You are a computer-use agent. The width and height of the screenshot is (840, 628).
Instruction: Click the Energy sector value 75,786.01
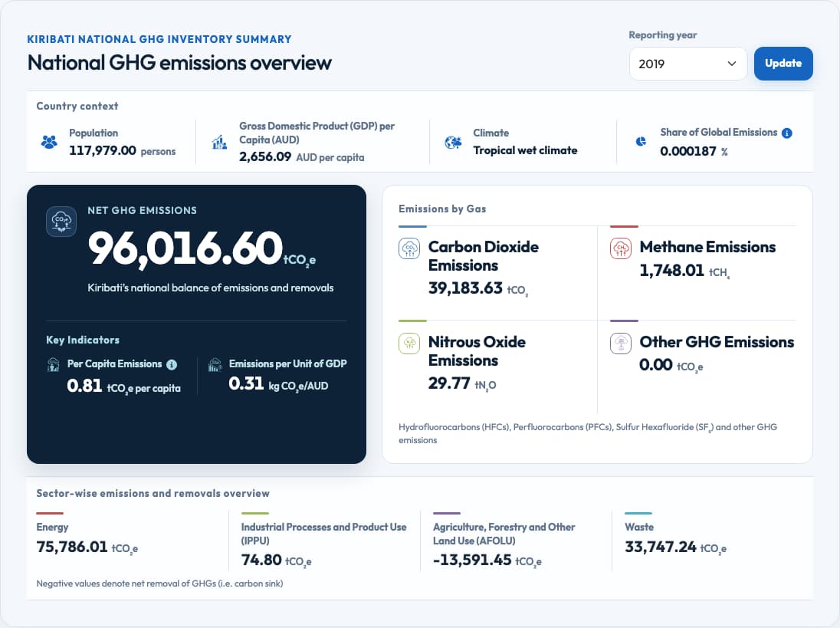tap(72, 547)
